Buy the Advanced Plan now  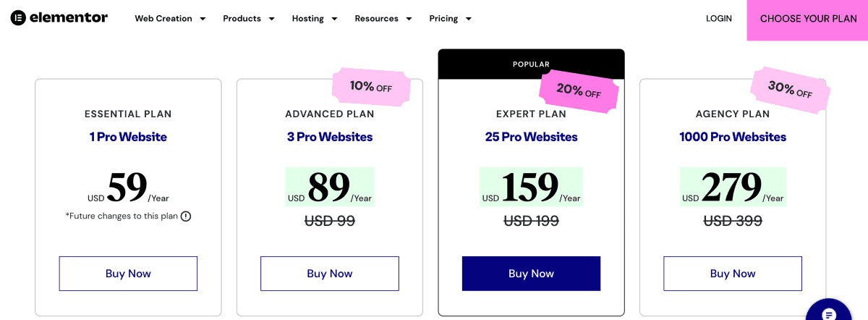330,274
